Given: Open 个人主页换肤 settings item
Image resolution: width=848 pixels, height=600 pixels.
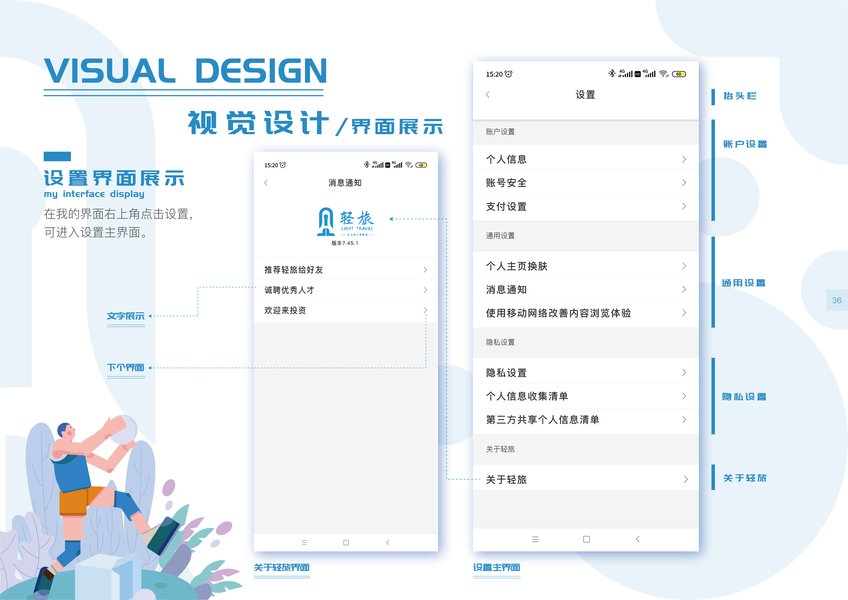Looking at the screenshot, I should 586,266.
